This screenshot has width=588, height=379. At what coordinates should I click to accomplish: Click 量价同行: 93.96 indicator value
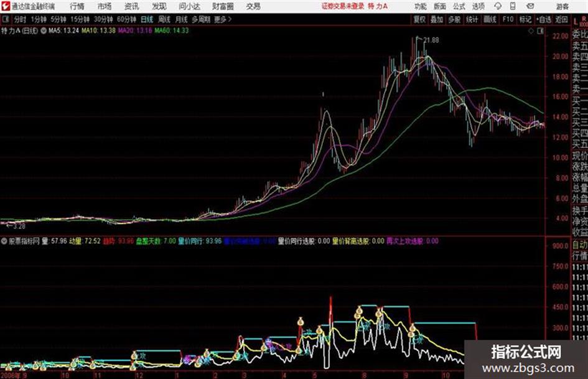coord(200,241)
